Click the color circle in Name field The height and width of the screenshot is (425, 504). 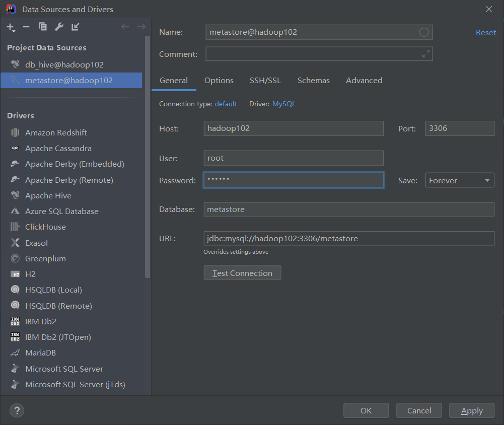424,32
